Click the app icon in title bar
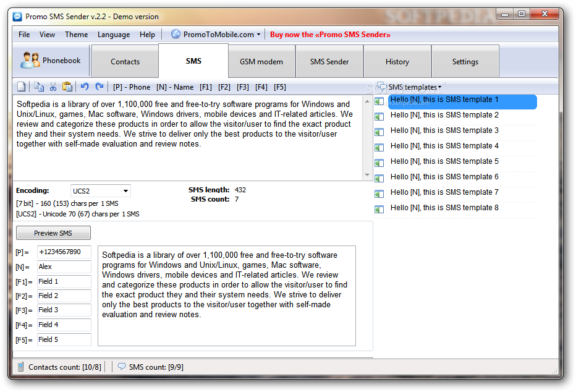Screen dimensions: 576x392 coord(17,17)
